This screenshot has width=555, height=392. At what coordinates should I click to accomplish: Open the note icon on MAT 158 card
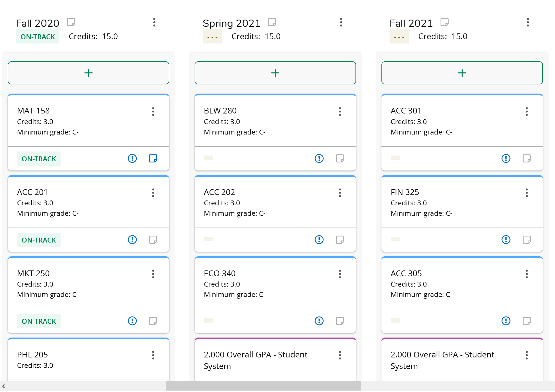[x=153, y=158]
